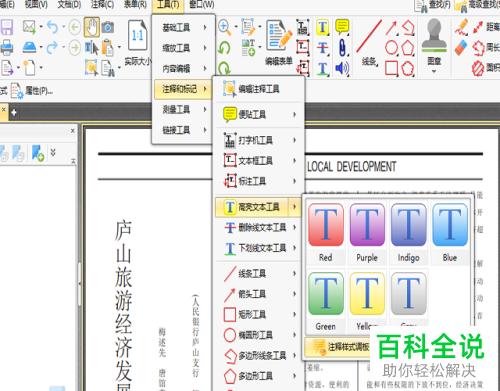Image resolution: width=500 pixels, height=391 pixels.
Task: Expand the 基础工具 submenu
Action: pos(183,28)
